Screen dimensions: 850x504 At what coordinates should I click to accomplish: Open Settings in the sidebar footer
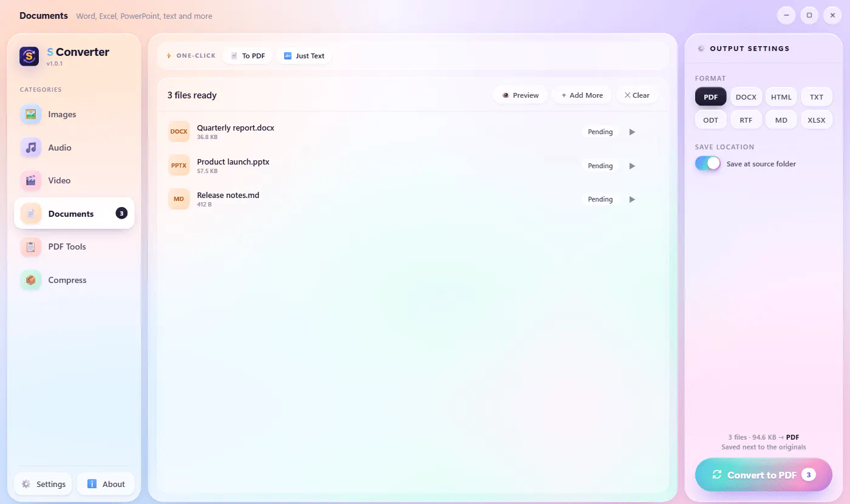point(43,484)
